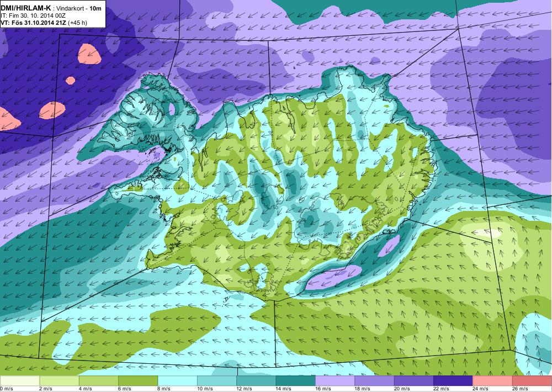
Task: Click the "(+45 h)" forecast offset text
Action: tap(77, 23)
